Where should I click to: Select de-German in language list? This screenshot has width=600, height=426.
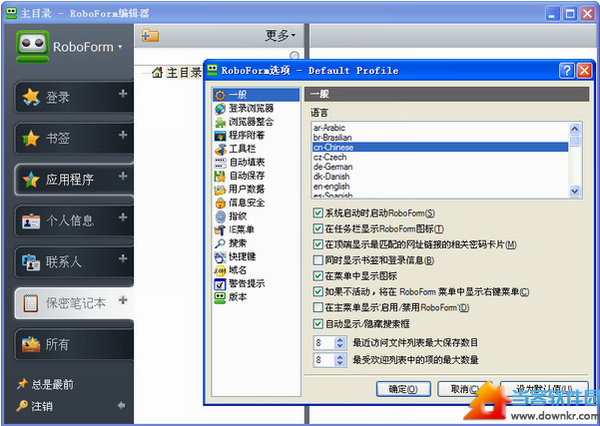click(440, 166)
